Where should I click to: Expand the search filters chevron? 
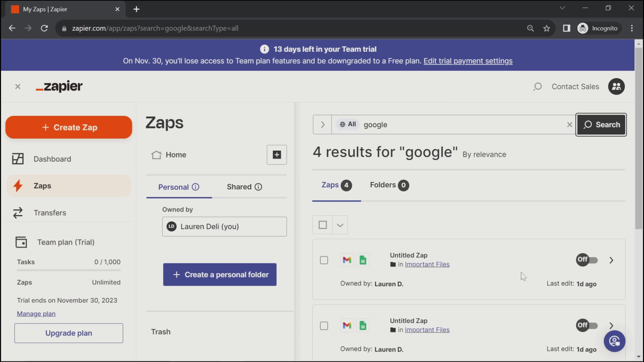click(323, 125)
